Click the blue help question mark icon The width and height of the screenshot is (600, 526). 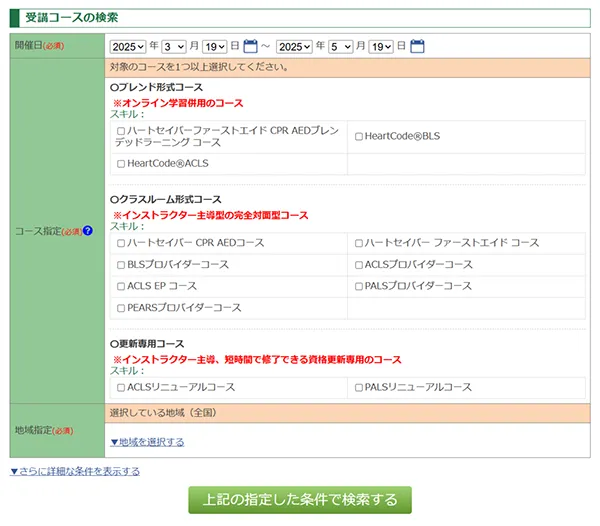tap(88, 231)
